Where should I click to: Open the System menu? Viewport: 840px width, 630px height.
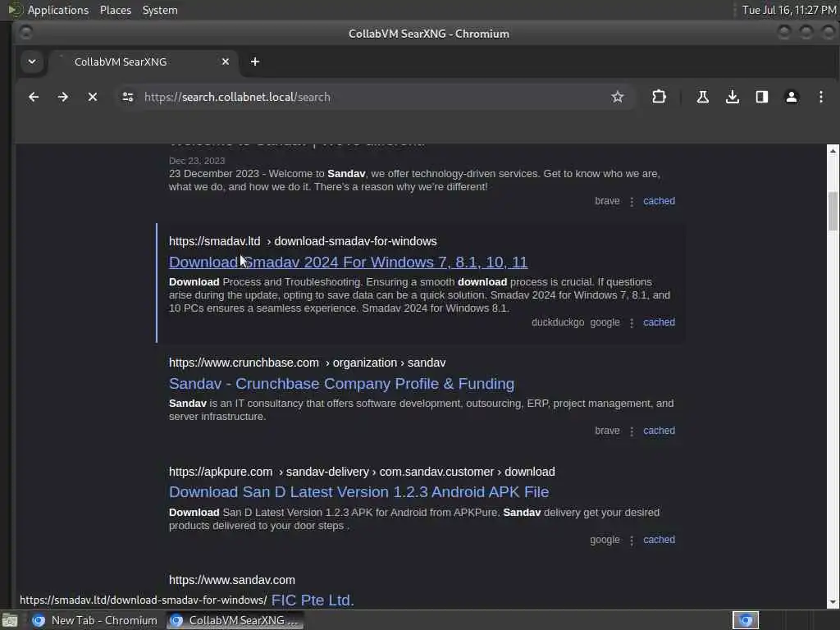point(160,10)
